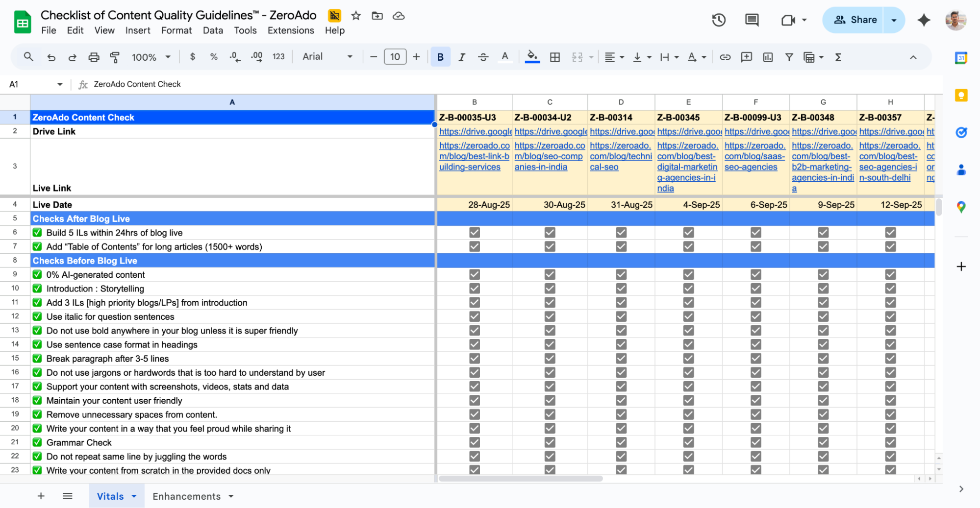Insert a link using the toolbar icon

click(x=725, y=57)
